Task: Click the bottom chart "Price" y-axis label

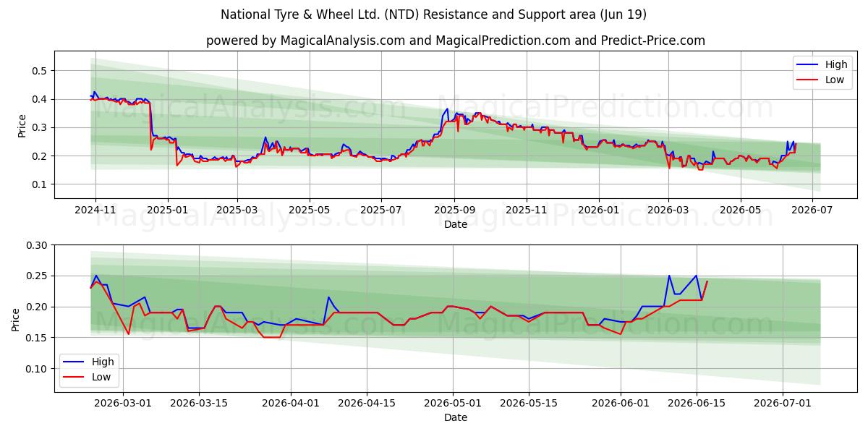Action: (x=16, y=319)
